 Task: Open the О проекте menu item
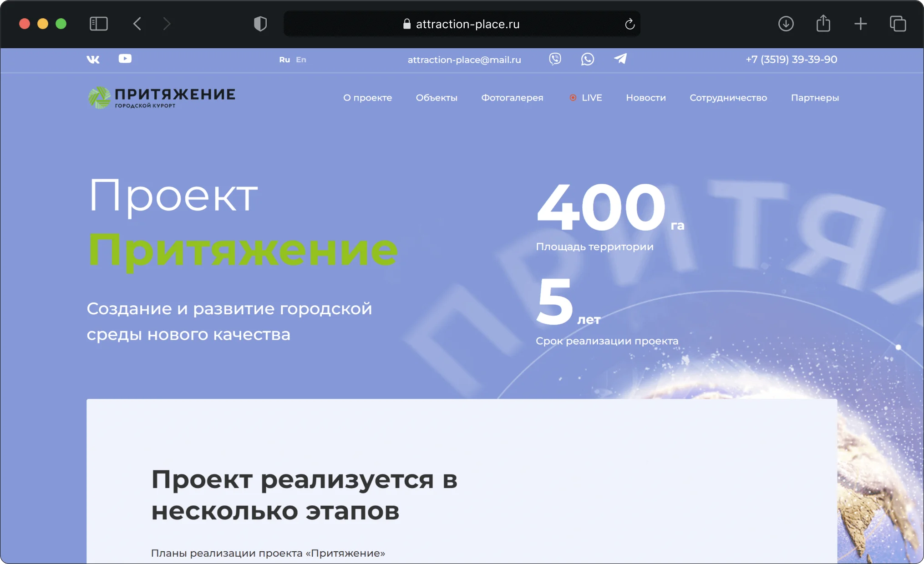pos(368,98)
